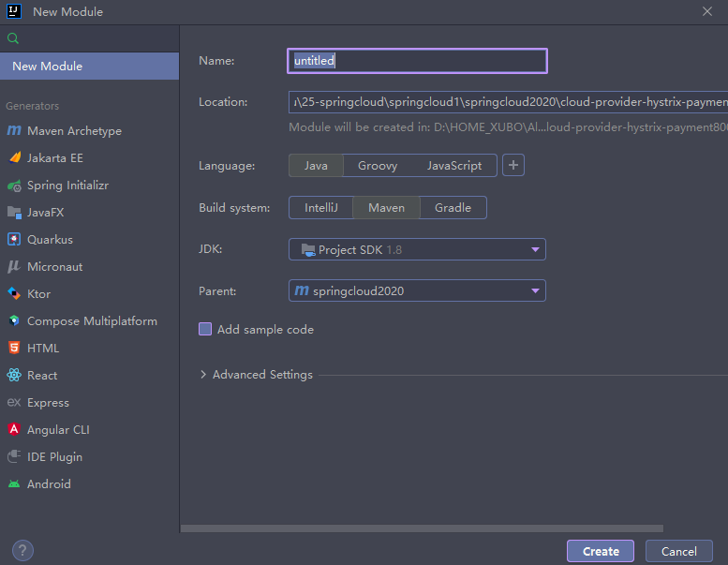Screen dimensions: 728x565
Task: Expand the Advanced Settings section
Action: 203,375
